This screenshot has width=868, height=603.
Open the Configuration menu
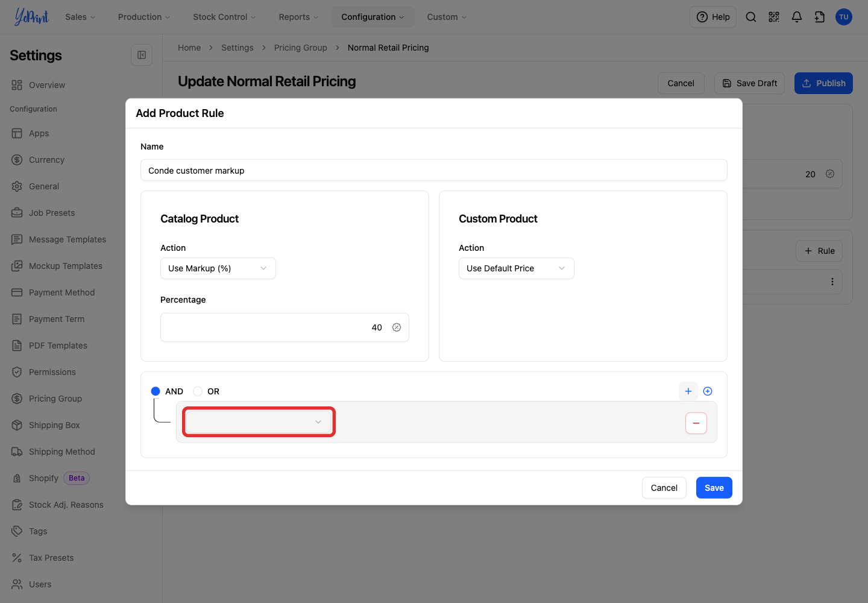(373, 17)
